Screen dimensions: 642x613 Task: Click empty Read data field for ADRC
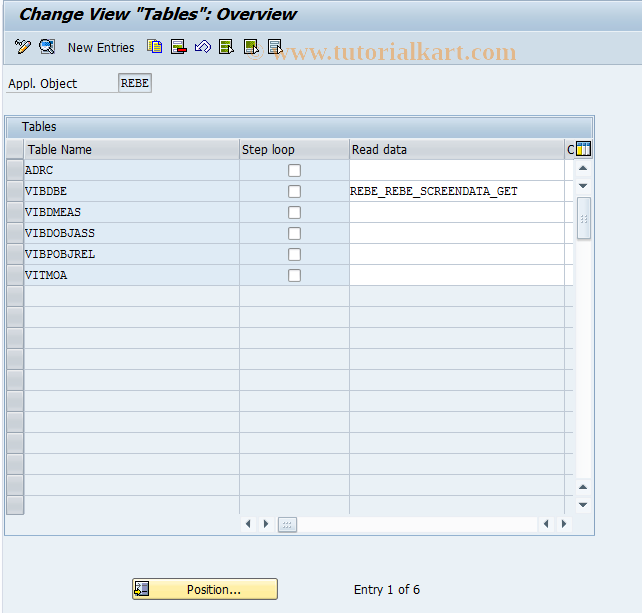(x=457, y=170)
